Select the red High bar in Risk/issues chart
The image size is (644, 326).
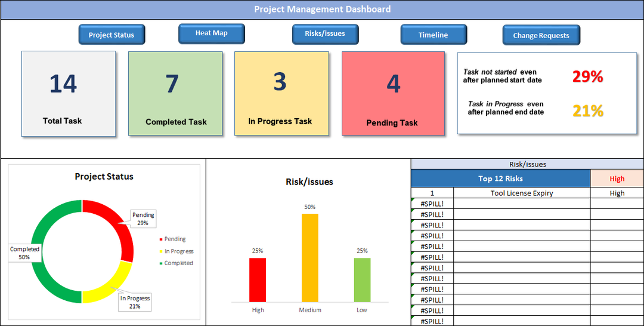coord(258,279)
